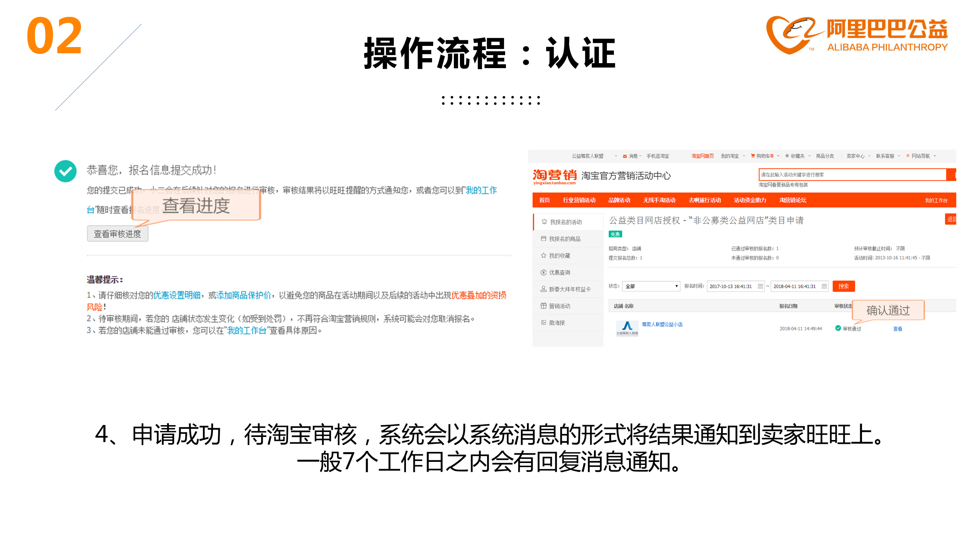Click the 购物车 cart icon
The image size is (980, 551).
click(753, 156)
